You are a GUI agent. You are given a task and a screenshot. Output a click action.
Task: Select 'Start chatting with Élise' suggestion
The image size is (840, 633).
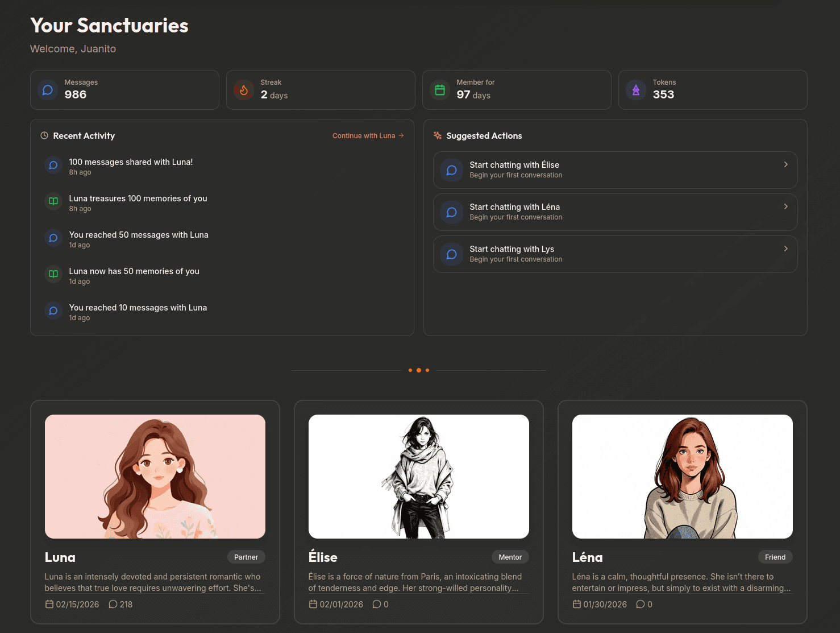tap(616, 170)
